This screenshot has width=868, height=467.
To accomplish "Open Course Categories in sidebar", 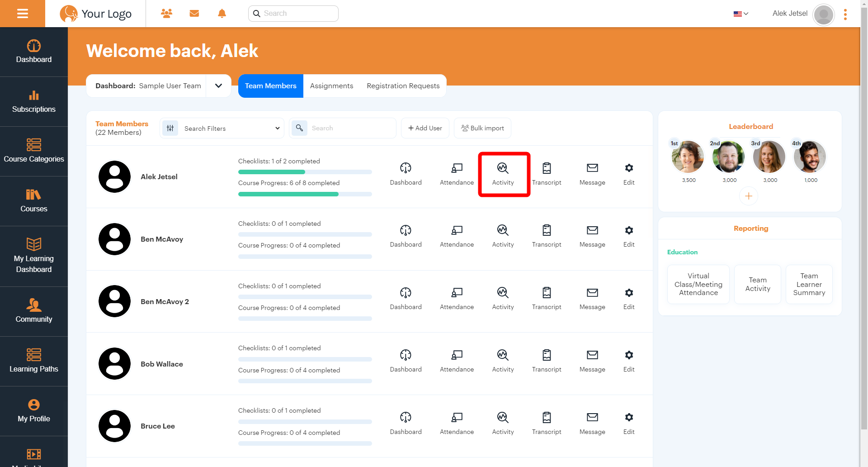I will [34, 151].
